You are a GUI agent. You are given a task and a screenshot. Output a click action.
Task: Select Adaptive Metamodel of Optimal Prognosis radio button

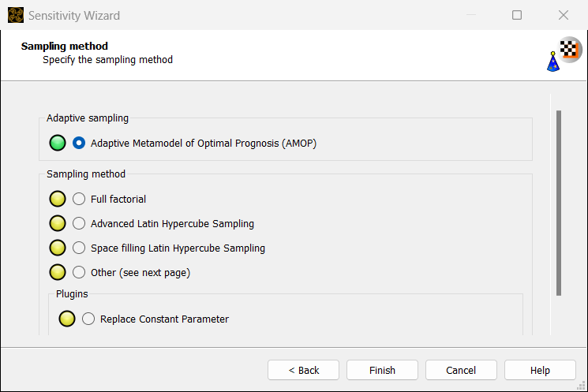[79, 143]
